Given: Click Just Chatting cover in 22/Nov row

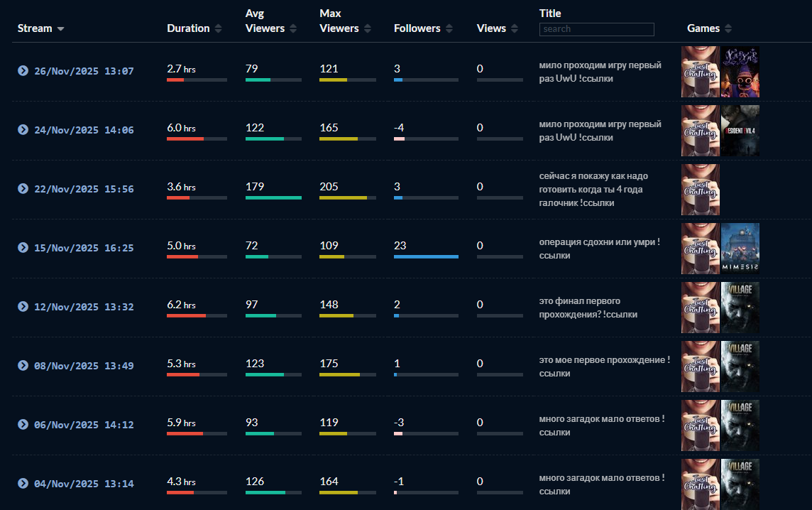Looking at the screenshot, I should (700, 190).
